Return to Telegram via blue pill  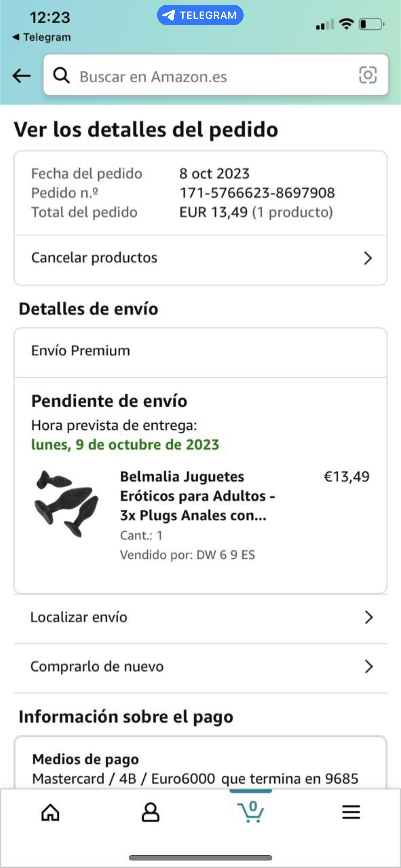pyautogui.click(x=200, y=15)
